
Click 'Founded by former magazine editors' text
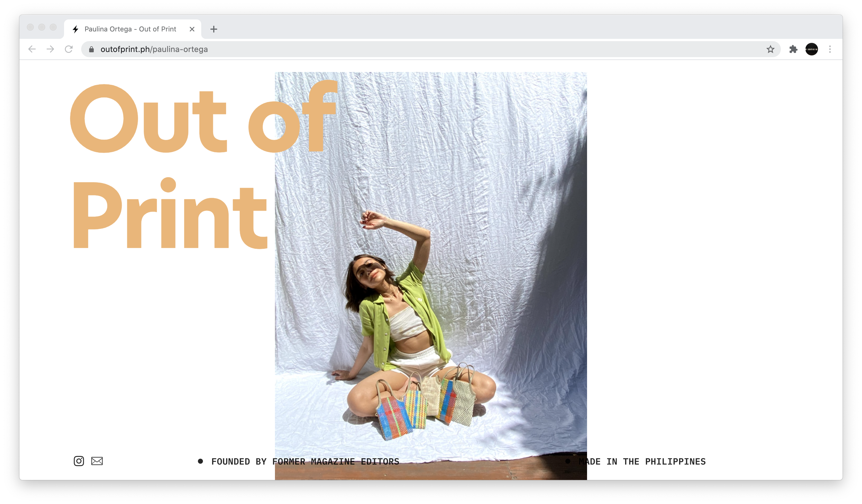[305, 462]
